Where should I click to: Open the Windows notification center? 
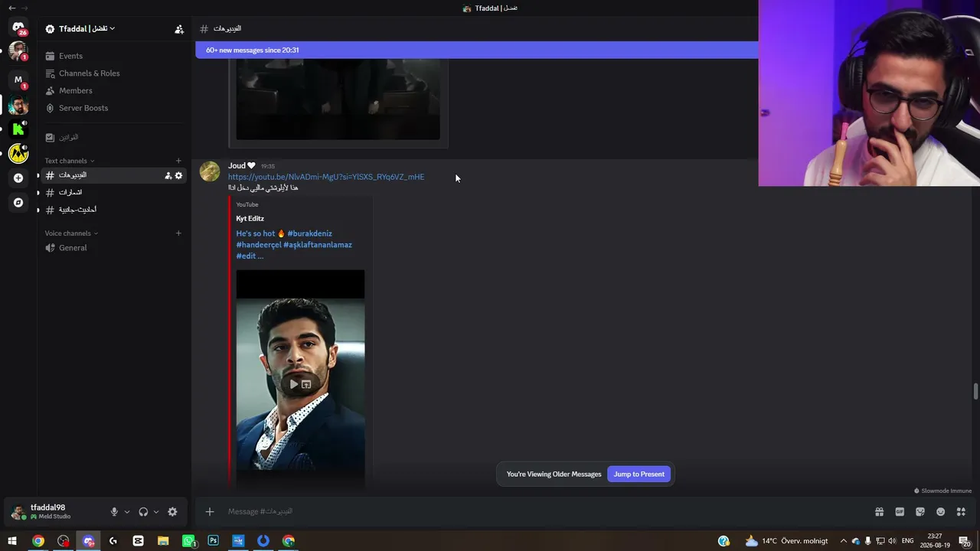tap(965, 541)
